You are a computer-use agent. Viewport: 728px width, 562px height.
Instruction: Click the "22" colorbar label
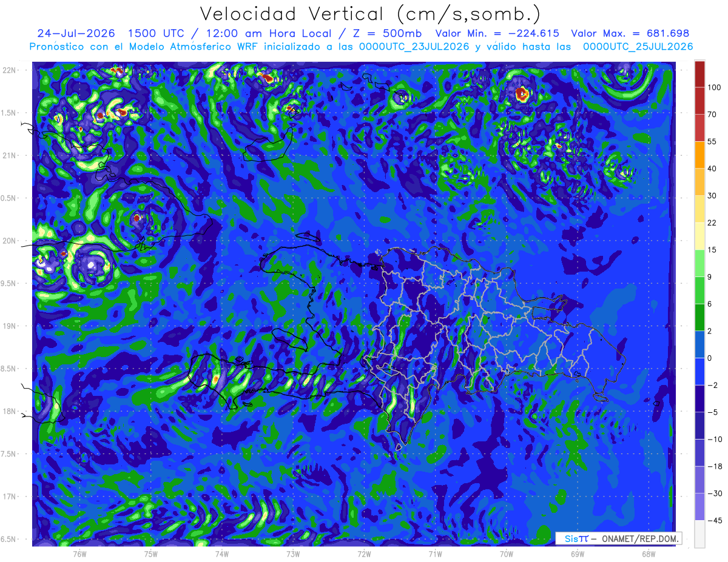[x=713, y=222]
